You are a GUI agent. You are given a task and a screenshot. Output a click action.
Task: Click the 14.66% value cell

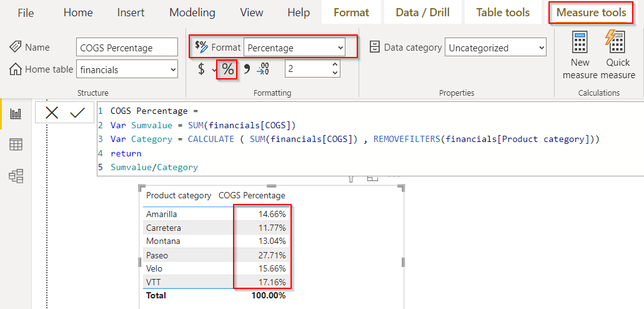click(x=273, y=214)
